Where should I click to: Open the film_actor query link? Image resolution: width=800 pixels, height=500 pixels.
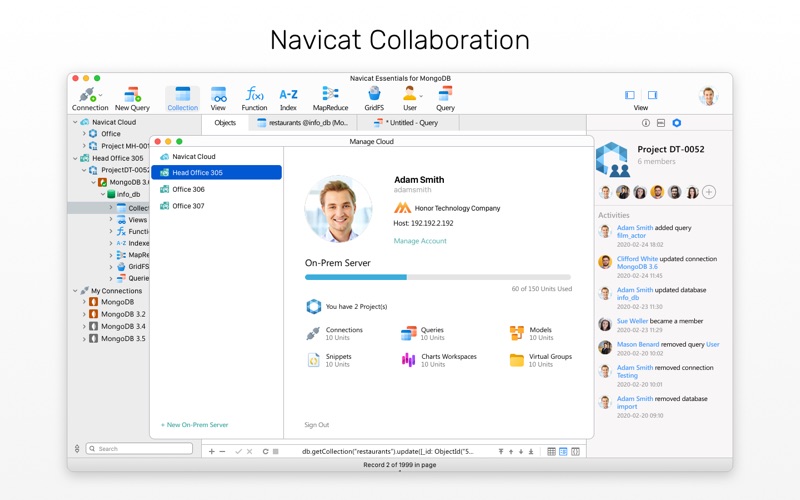pyautogui.click(x=631, y=236)
